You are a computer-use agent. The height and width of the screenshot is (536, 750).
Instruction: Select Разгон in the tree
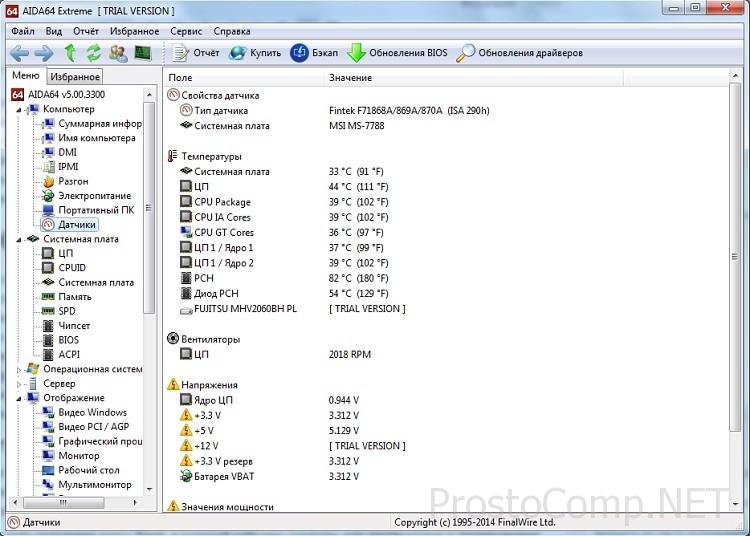tap(73, 181)
